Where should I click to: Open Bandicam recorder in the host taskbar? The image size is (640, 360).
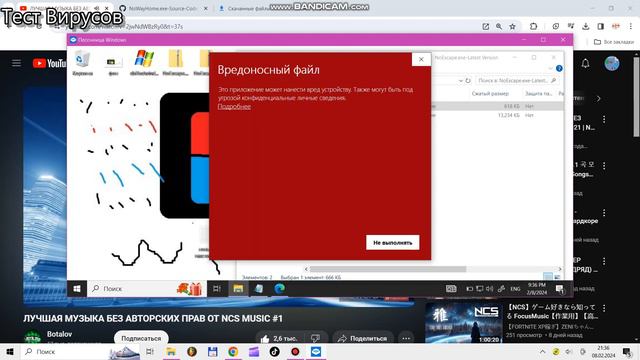[295, 351]
